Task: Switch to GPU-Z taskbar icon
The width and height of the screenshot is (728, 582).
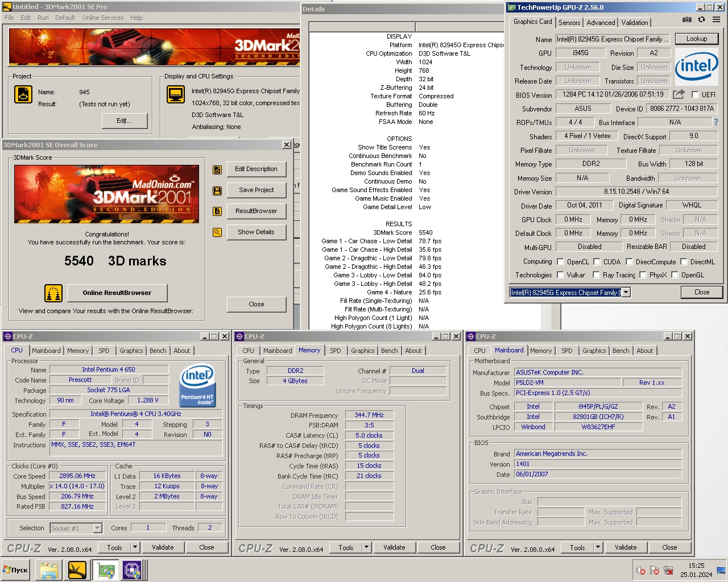Action: (x=106, y=570)
